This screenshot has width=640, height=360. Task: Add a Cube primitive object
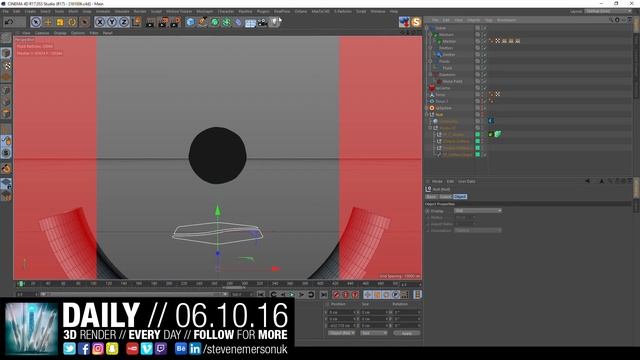coord(190,22)
